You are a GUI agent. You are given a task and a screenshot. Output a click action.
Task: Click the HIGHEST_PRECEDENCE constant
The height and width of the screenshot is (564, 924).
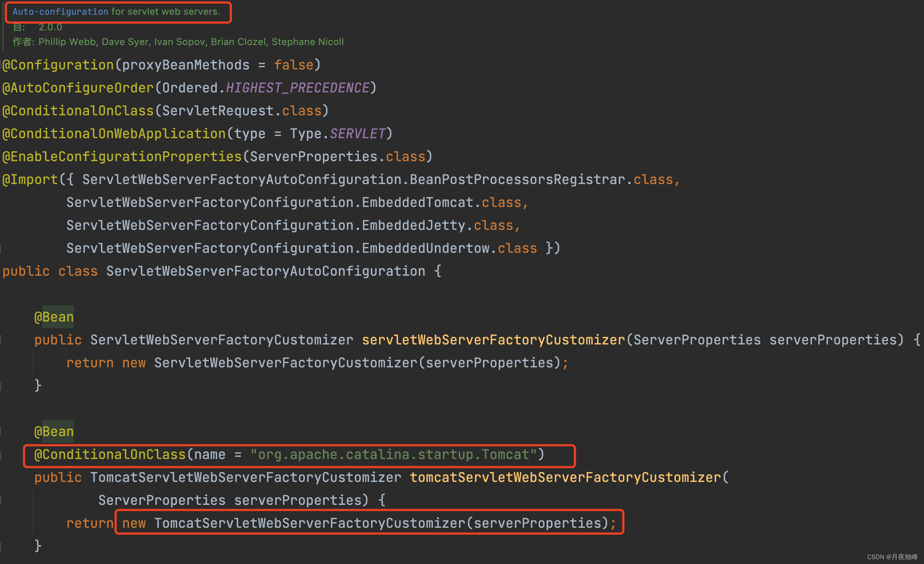[x=298, y=88]
